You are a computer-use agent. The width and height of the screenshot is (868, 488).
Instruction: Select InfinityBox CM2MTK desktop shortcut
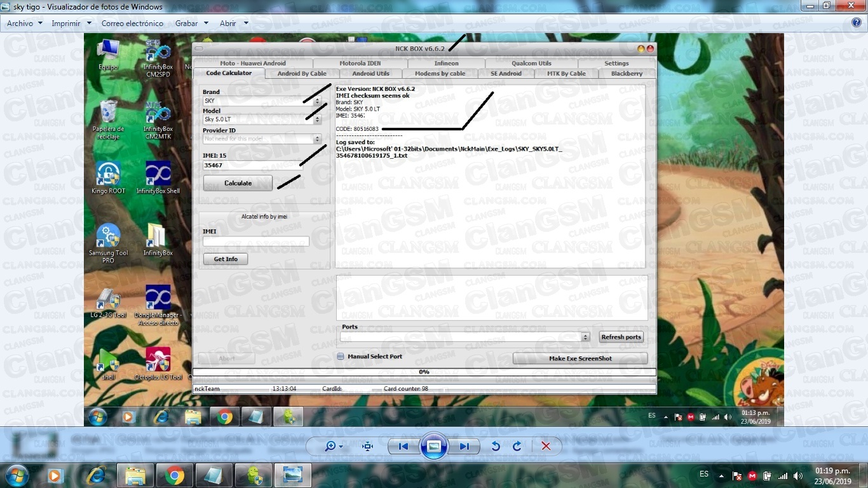coord(158,120)
